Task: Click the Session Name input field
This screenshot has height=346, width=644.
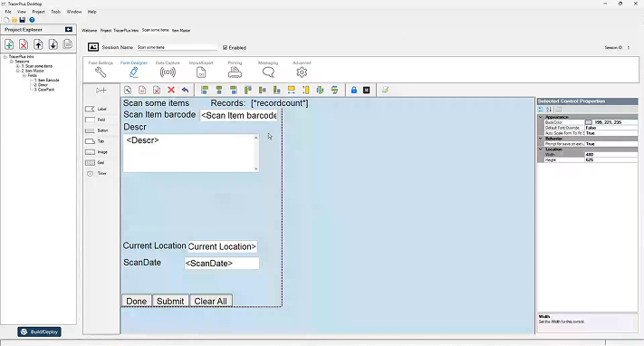Action: (x=177, y=47)
